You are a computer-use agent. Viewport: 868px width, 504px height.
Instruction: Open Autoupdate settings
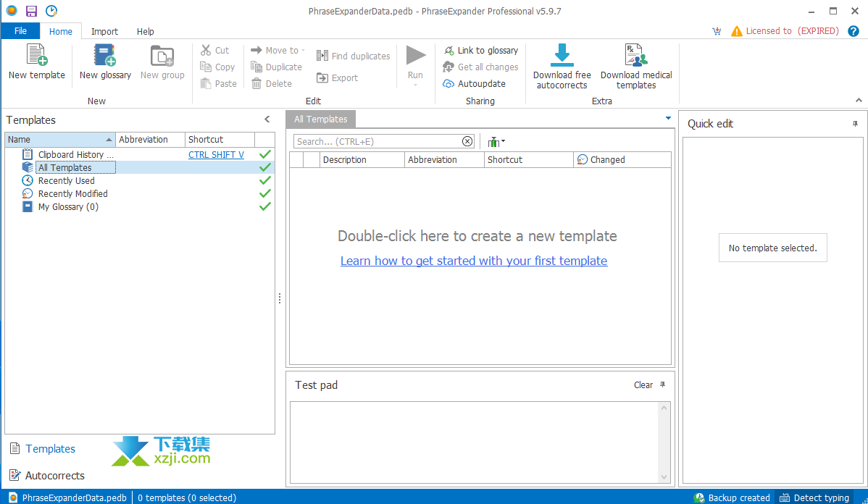(475, 83)
